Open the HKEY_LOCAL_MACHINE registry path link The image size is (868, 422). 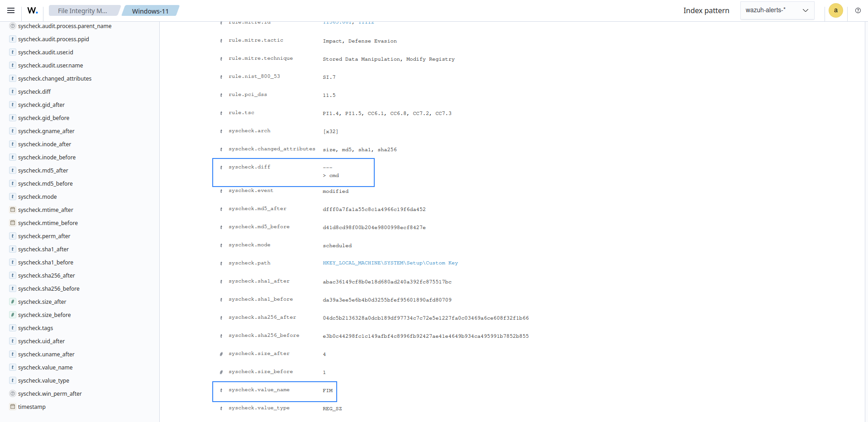(390, 263)
